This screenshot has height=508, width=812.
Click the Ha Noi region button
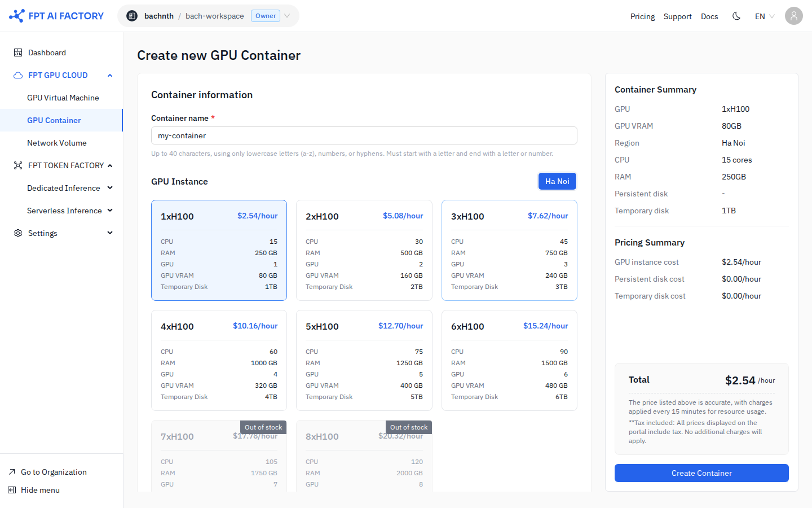coord(557,181)
